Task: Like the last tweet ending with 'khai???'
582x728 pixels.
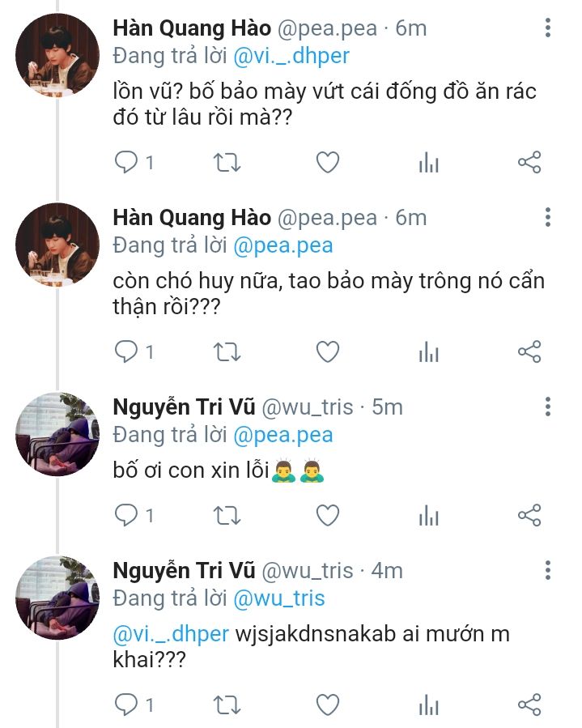Action: (327, 705)
